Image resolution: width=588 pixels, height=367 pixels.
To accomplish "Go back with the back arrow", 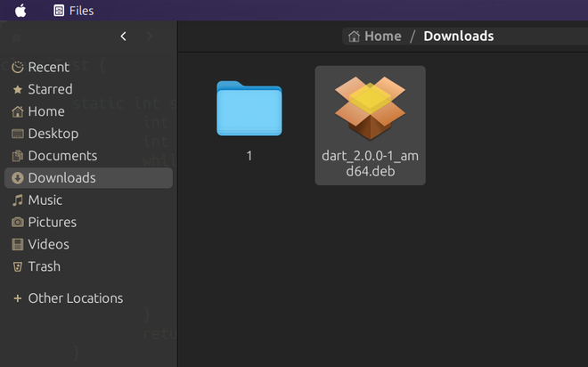I will point(123,37).
